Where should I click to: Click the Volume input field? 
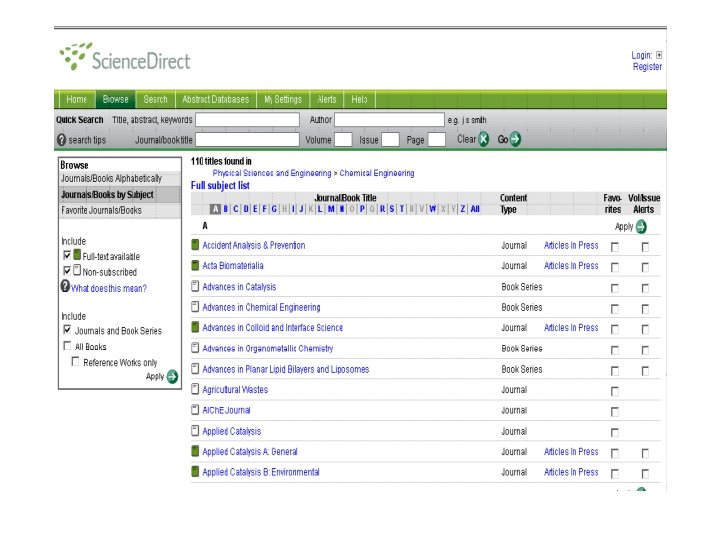[x=343, y=140]
